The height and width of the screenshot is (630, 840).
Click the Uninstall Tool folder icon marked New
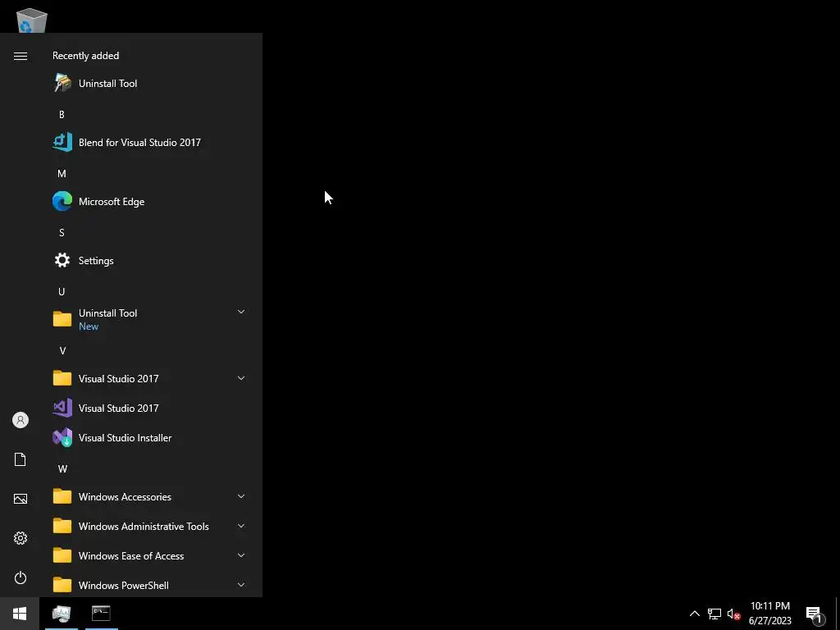click(62, 319)
